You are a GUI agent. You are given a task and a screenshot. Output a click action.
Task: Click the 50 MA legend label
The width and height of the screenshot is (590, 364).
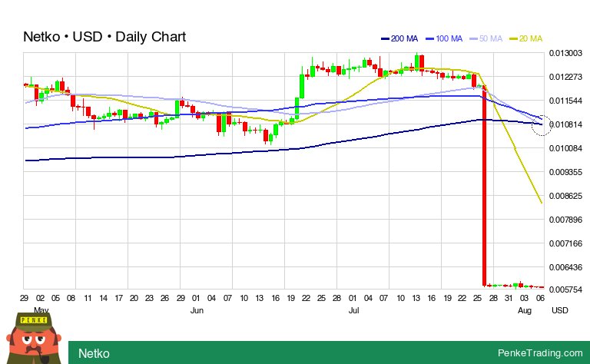[491, 38]
